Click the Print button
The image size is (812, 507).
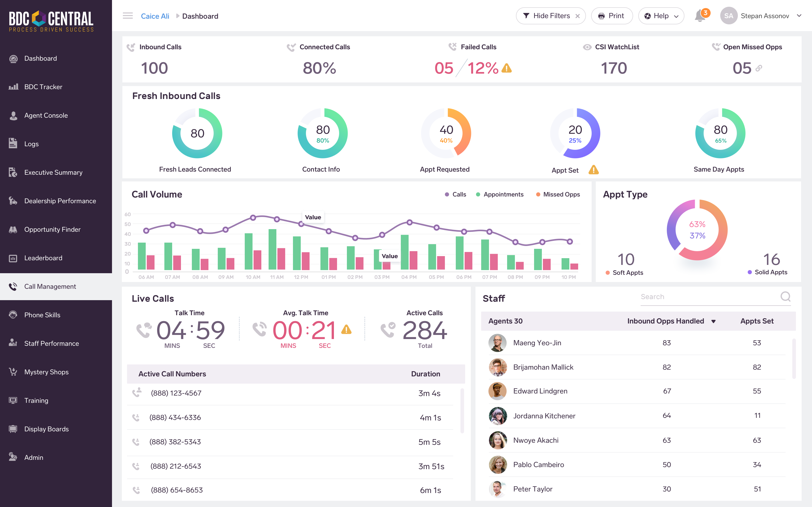pyautogui.click(x=612, y=16)
